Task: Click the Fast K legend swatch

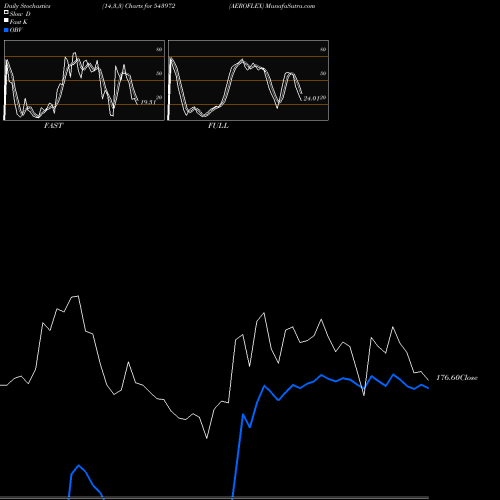Action: [6, 20]
